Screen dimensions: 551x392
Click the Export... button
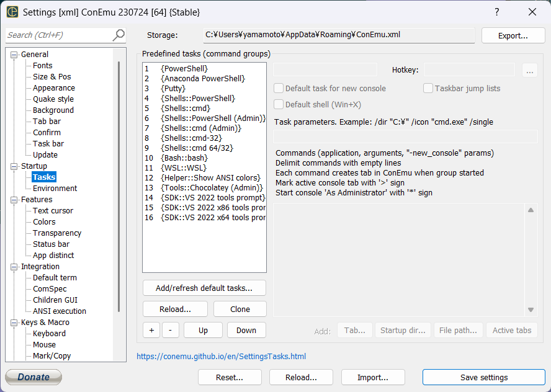pos(513,35)
